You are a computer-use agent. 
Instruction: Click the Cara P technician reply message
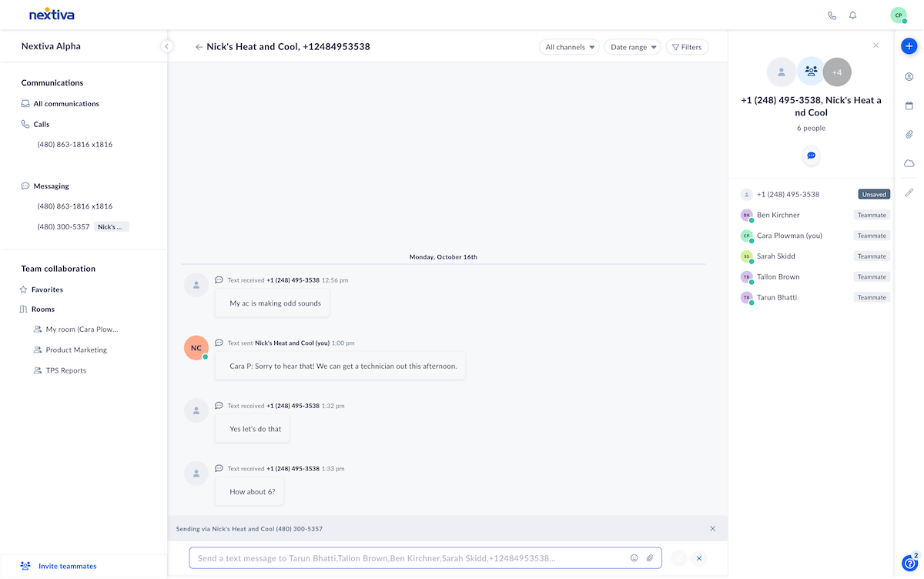point(341,366)
